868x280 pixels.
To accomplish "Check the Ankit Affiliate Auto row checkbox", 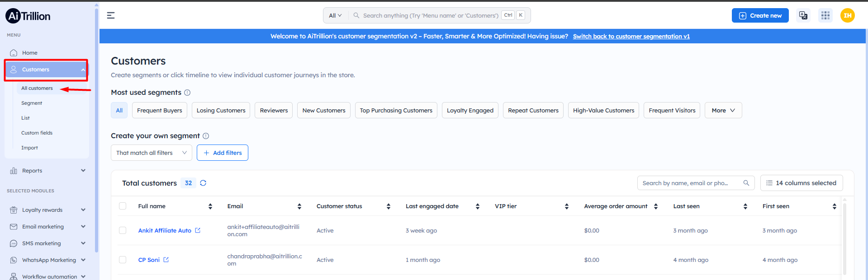I will (x=123, y=230).
